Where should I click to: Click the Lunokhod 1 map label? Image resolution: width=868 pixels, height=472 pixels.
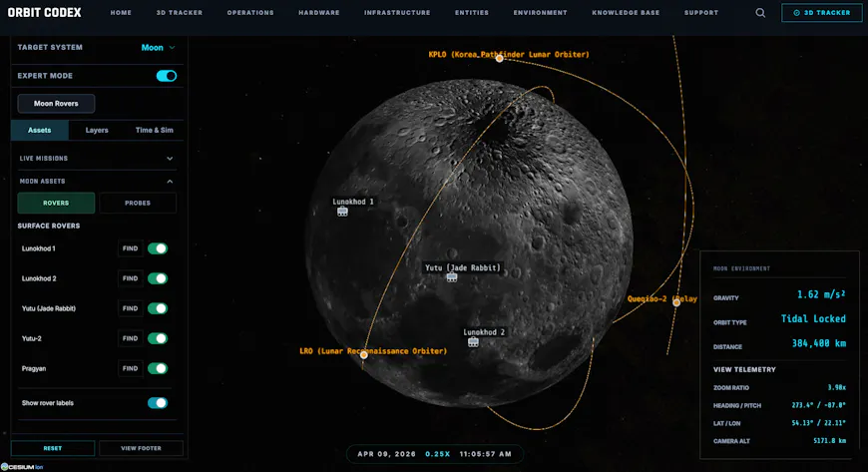click(x=352, y=202)
